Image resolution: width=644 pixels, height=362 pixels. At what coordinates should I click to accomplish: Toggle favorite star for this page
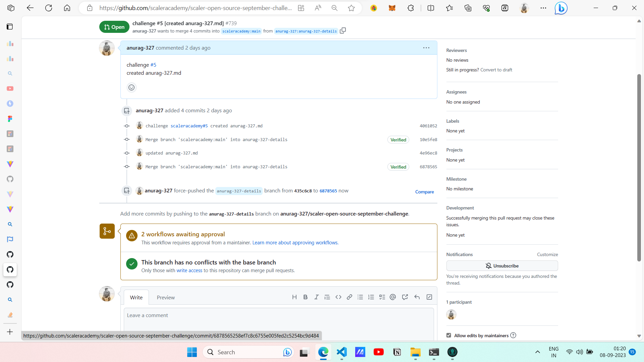(x=351, y=8)
